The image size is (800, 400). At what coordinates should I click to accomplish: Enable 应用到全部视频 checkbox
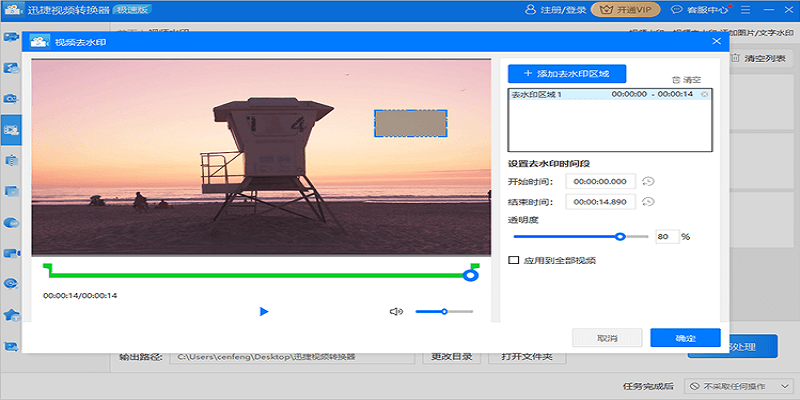[x=514, y=260]
